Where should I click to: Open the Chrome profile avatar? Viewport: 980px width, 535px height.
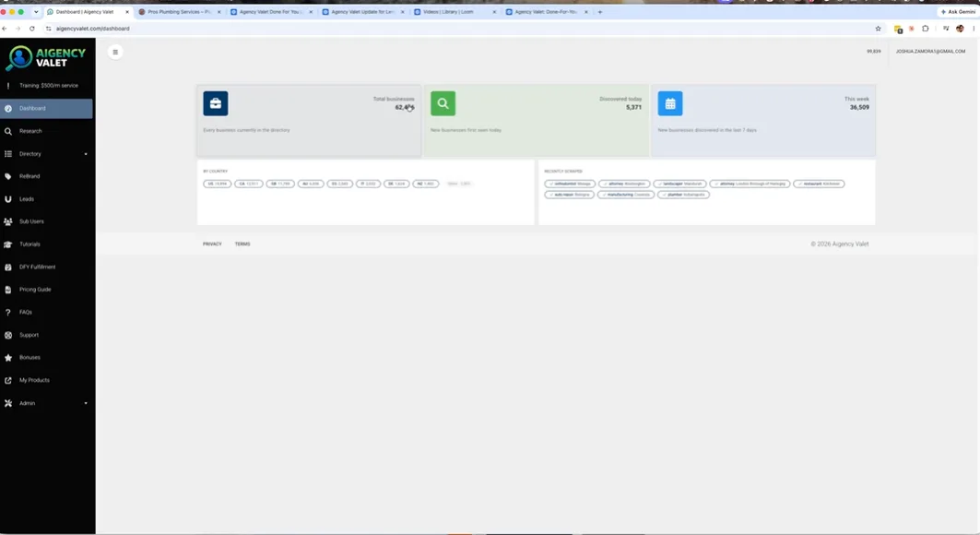(x=960, y=29)
